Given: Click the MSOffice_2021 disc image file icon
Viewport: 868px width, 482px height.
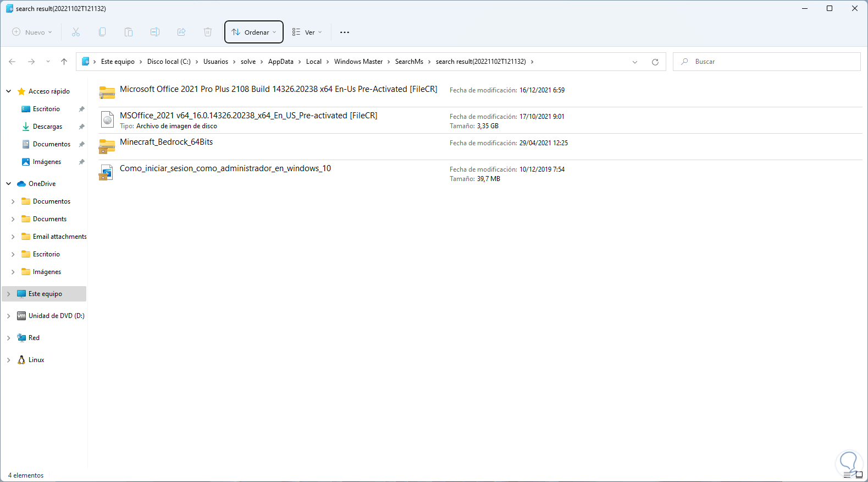Looking at the screenshot, I should [x=107, y=119].
